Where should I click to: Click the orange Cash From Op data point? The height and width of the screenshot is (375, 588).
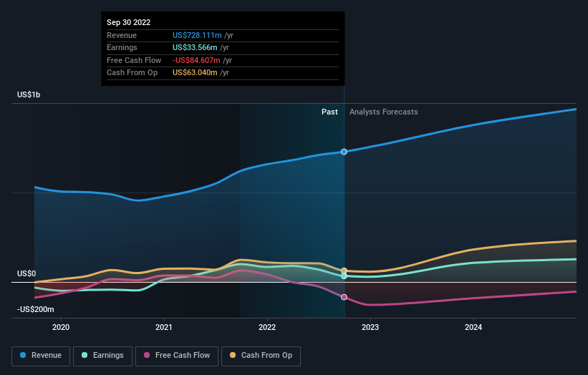(344, 271)
